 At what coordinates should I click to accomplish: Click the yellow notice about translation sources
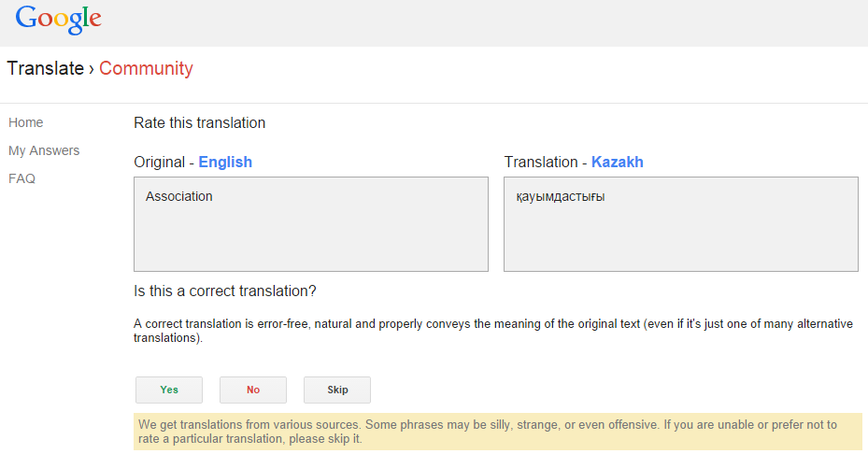pyautogui.click(x=497, y=432)
